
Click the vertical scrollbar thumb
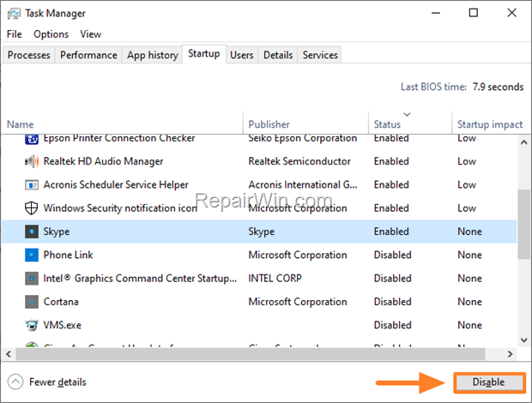[x=524, y=225]
